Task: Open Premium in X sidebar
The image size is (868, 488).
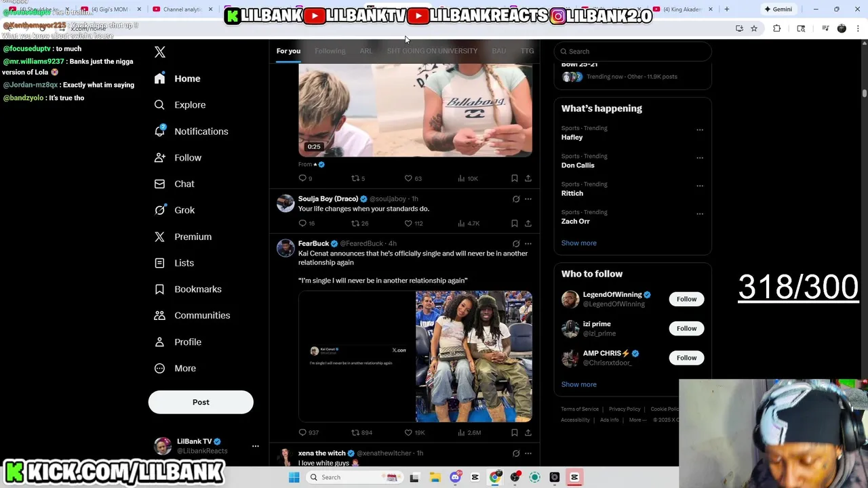Action: [183, 237]
